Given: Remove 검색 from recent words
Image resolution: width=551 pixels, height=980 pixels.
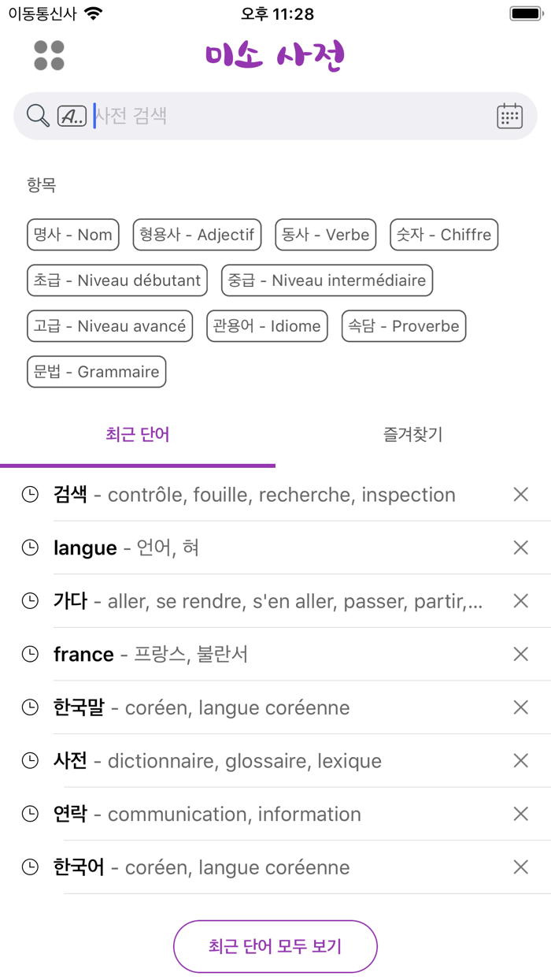Looking at the screenshot, I should [520, 494].
